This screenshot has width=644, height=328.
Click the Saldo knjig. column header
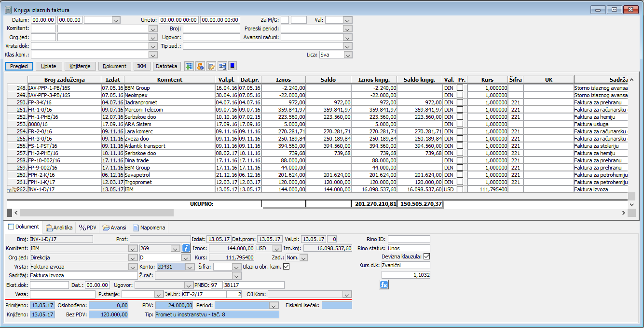(420, 79)
